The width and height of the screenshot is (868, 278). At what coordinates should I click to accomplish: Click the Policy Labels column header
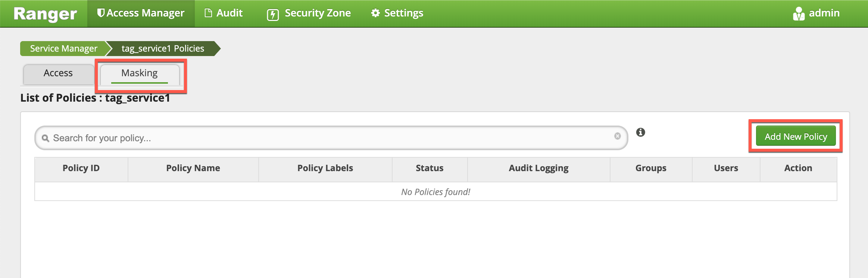tap(325, 168)
